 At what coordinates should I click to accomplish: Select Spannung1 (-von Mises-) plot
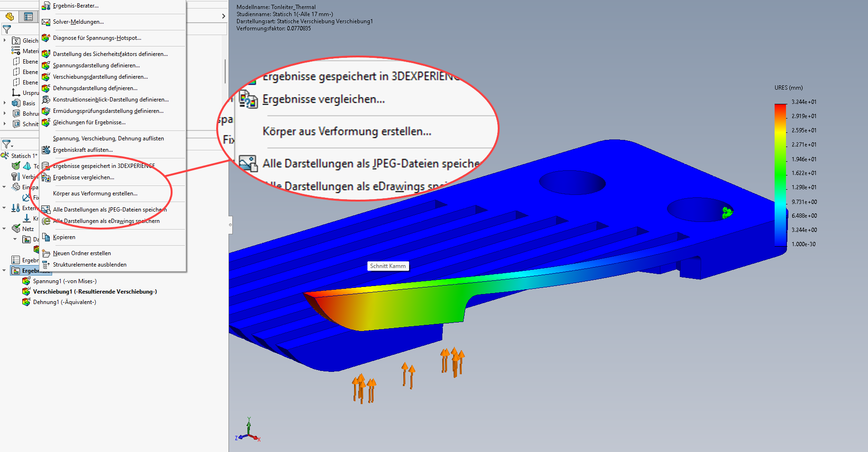(x=64, y=281)
